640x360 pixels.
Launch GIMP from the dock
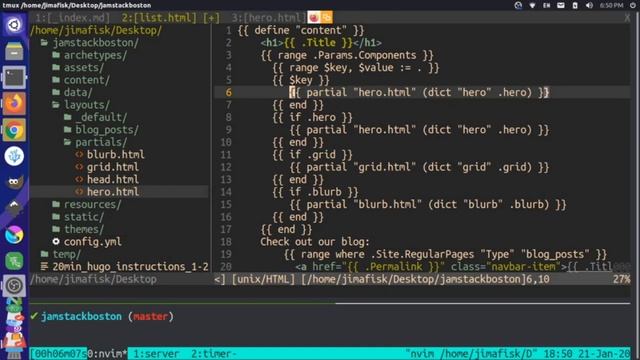pos(14,182)
